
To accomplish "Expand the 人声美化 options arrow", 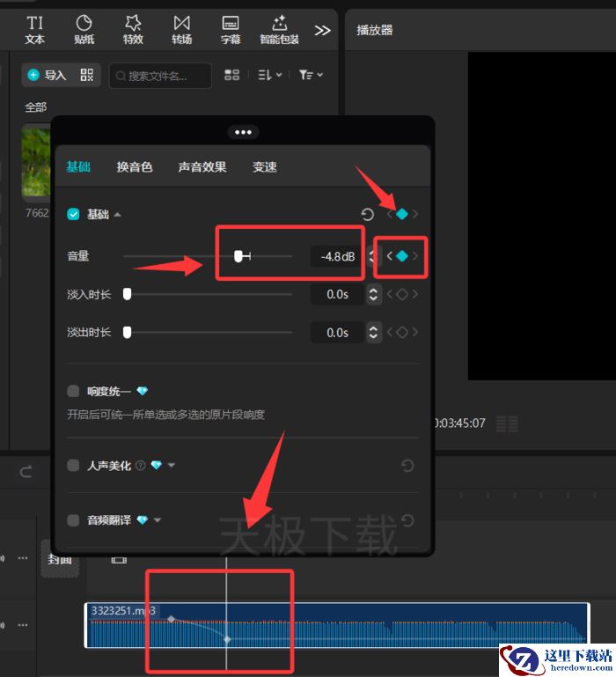I will click(172, 466).
